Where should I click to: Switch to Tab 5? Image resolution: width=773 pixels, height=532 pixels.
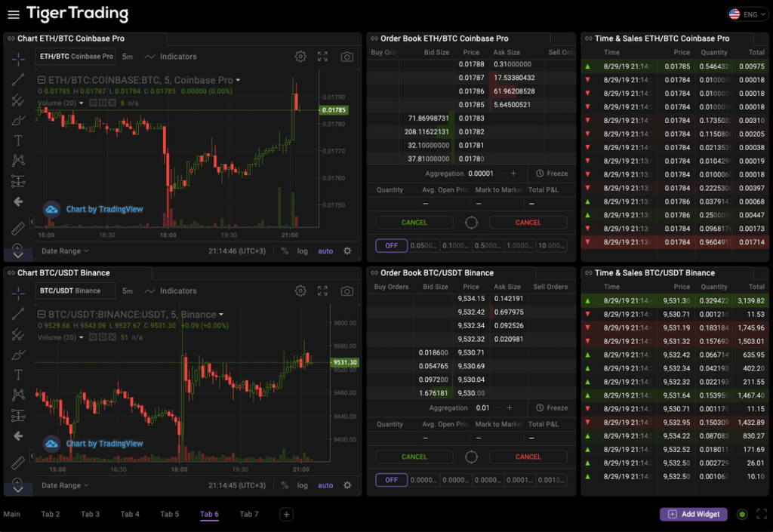pyautogui.click(x=170, y=514)
